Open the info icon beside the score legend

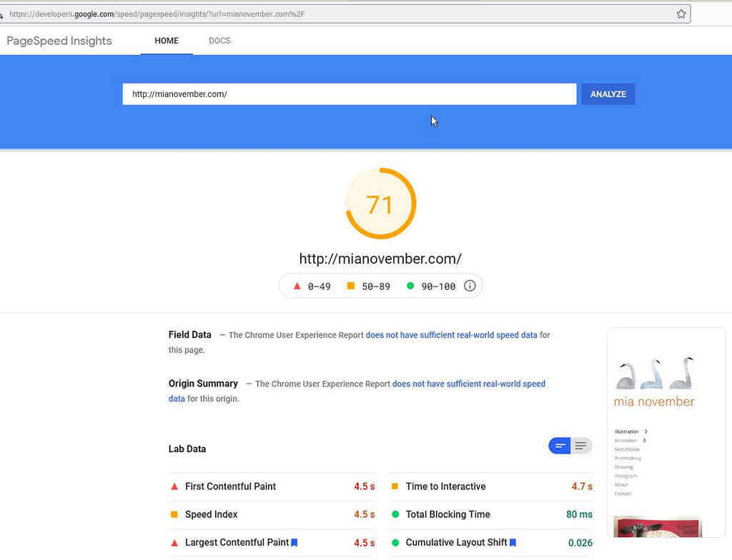470,286
